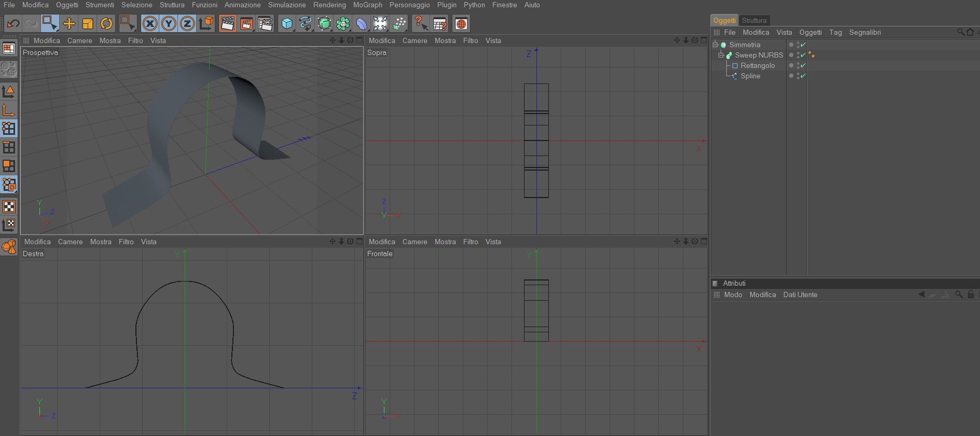Toggle Spline enabled checkmark

click(x=803, y=76)
